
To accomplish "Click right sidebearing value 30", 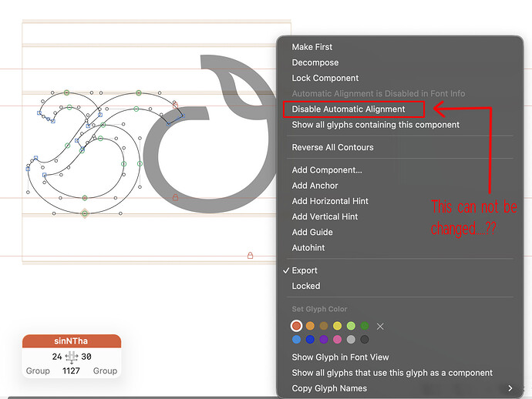I will tap(86, 357).
